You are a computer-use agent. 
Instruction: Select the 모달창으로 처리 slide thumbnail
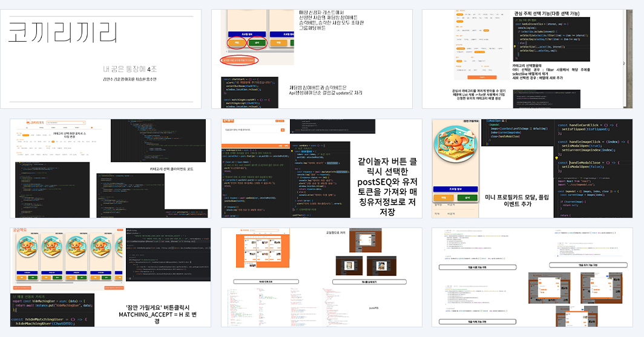coord(321,278)
